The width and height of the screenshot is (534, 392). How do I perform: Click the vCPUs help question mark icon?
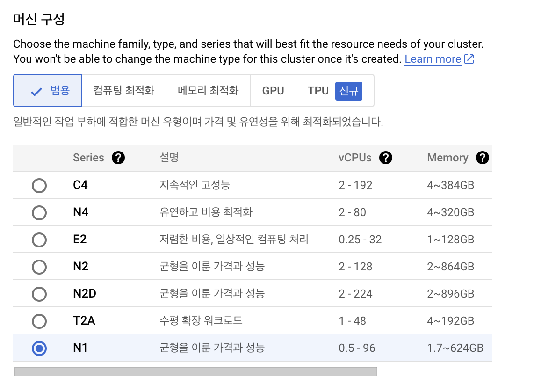[x=385, y=158]
